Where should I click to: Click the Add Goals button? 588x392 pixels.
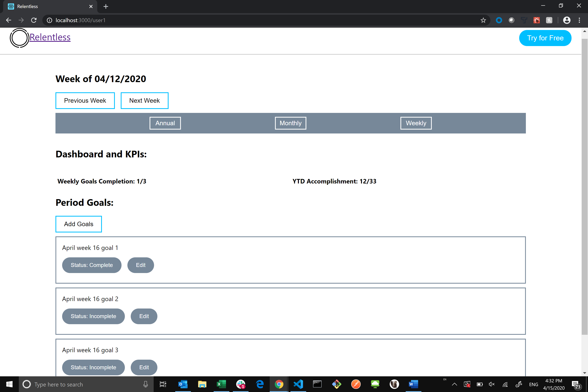79,224
